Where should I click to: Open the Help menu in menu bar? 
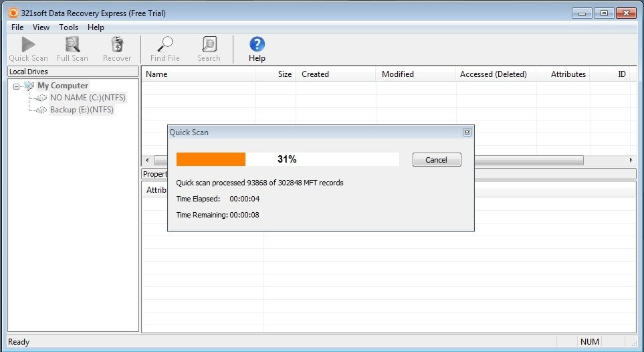[x=96, y=27]
